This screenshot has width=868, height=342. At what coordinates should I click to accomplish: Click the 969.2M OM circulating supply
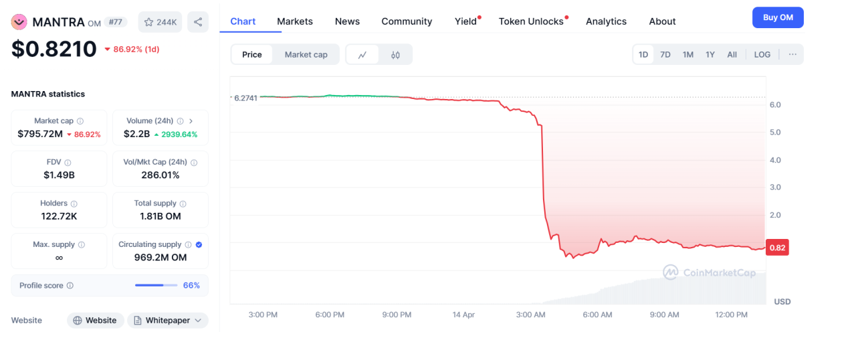tap(160, 258)
